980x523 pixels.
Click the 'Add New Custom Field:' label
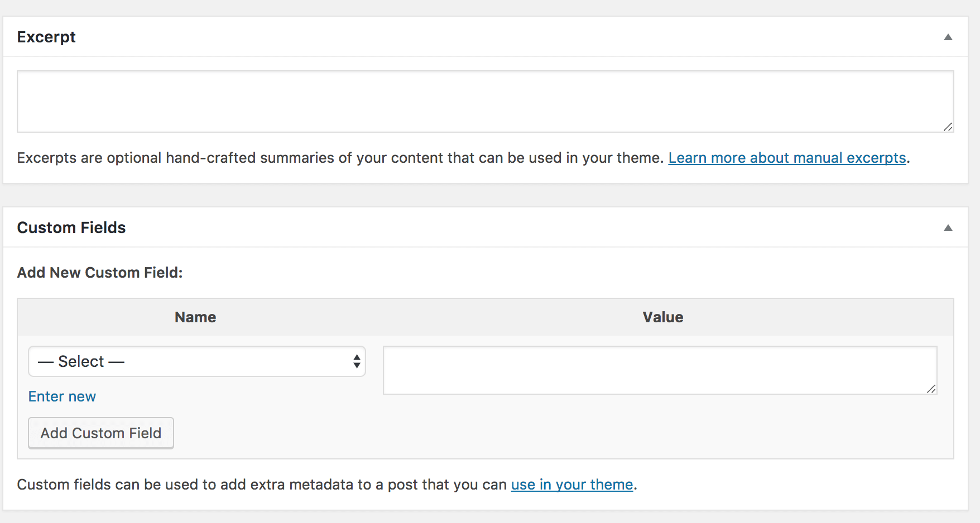point(100,273)
